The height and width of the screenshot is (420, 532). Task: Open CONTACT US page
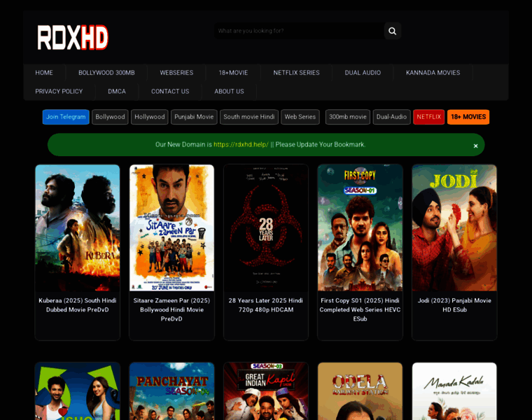[170, 91]
